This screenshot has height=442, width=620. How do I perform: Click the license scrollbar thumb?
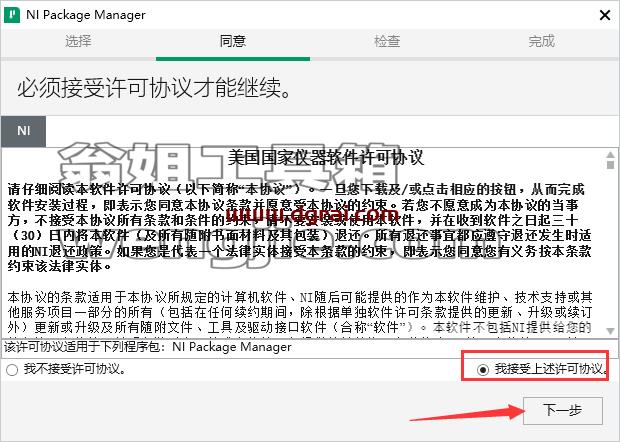coord(611,164)
